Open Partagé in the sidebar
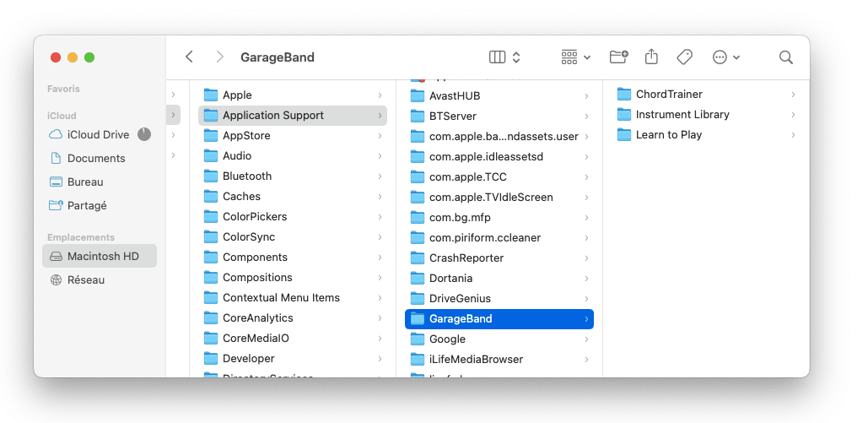 pos(100,206)
